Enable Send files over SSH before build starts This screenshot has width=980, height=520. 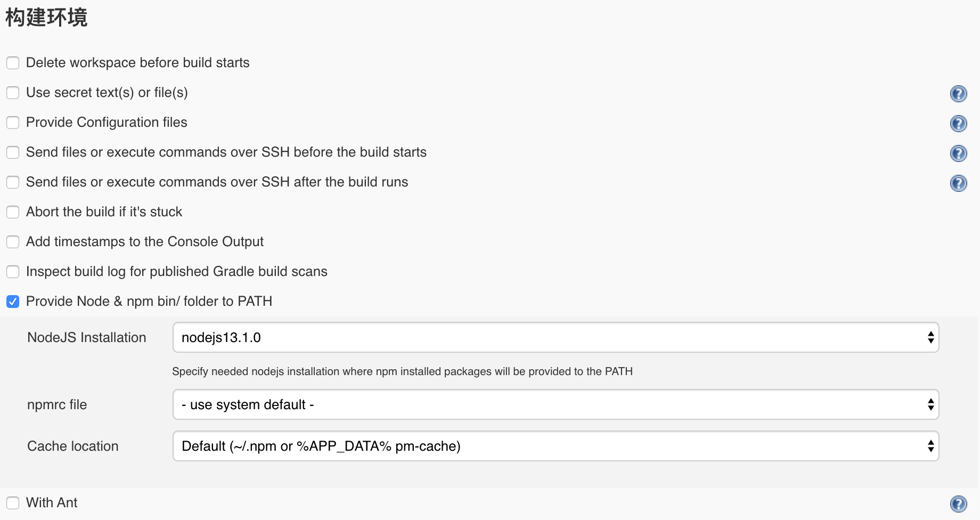pos(13,152)
